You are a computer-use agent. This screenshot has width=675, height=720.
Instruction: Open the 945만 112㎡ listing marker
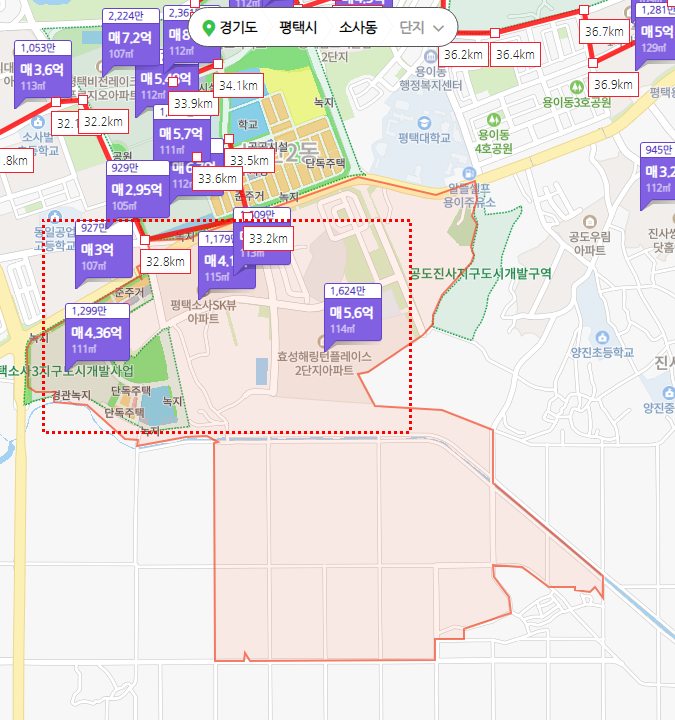(658, 177)
